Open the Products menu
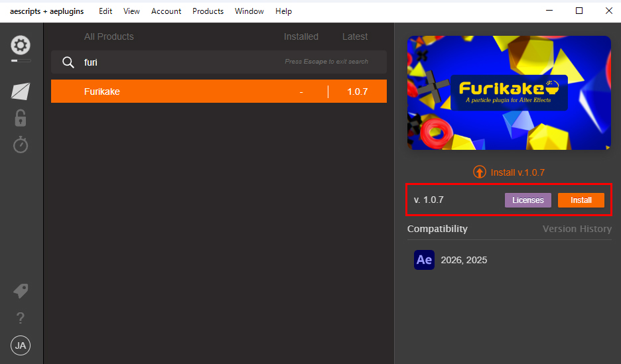Screen dimensions: 621x364 (x=208, y=11)
